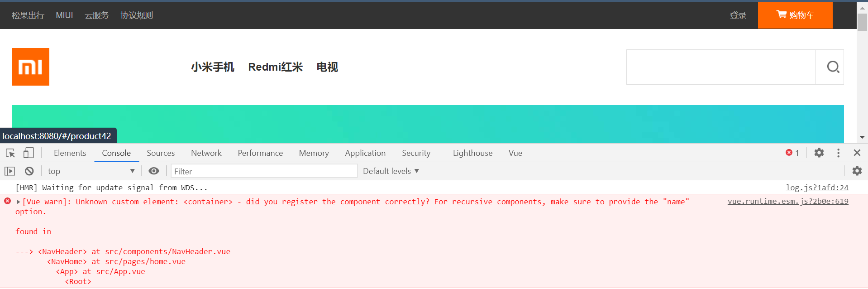The image size is (868, 289).
Task: Click the src/App.vue trace line
Action: [x=100, y=271]
